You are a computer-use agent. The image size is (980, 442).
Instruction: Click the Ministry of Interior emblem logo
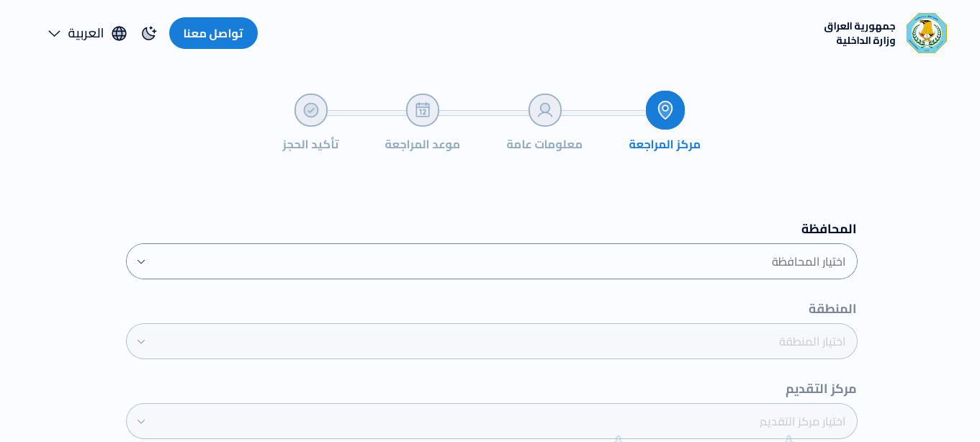coord(926,33)
